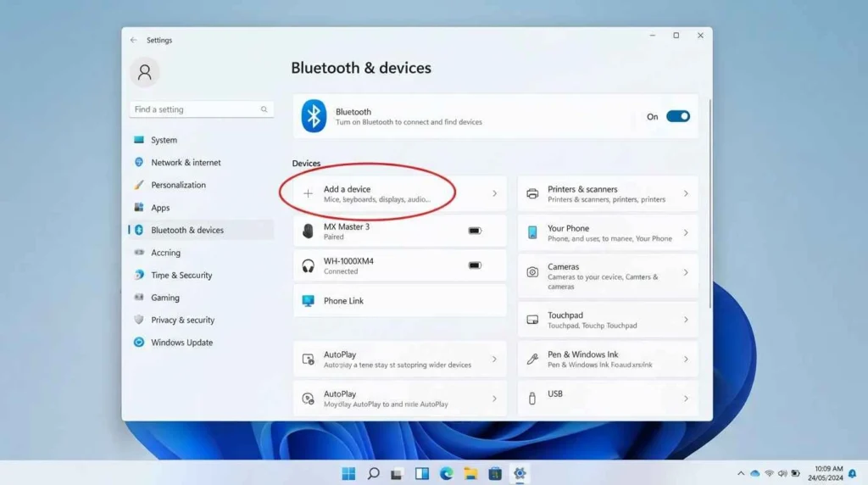Click the camera icon
The height and width of the screenshot is (485, 868).
[x=532, y=272]
